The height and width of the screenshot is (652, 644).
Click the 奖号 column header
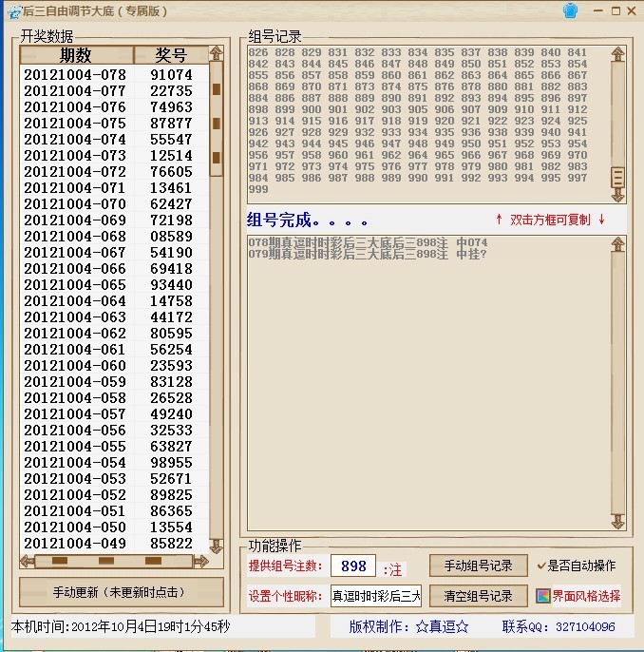(171, 54)
